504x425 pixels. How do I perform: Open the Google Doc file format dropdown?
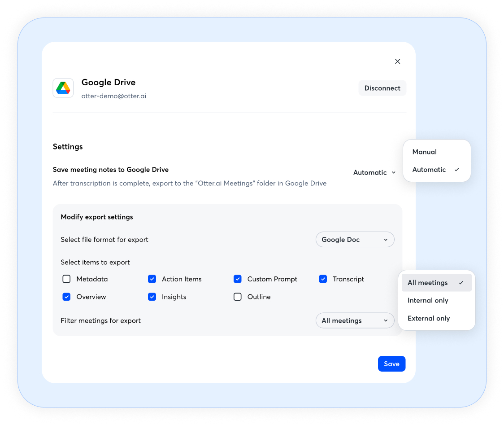coord(355,239)
